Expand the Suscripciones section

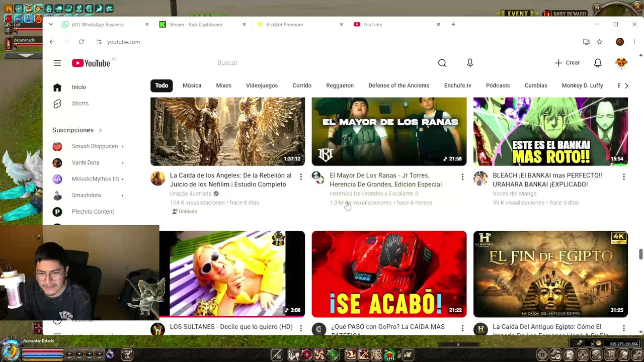click(x=77, y=130)
